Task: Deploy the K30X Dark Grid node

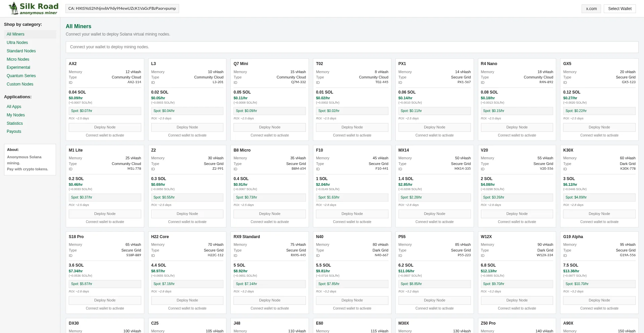Action: (x=599, y=214)
